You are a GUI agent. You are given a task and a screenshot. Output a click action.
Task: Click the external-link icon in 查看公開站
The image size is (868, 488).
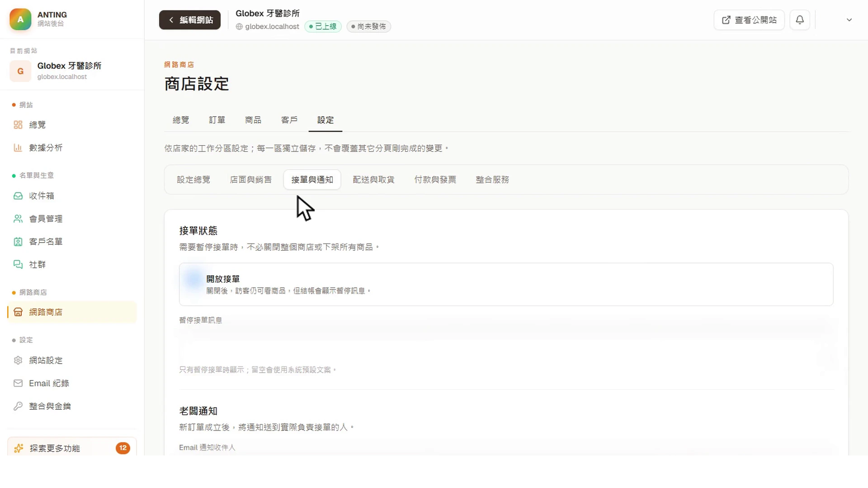[726, 20]
